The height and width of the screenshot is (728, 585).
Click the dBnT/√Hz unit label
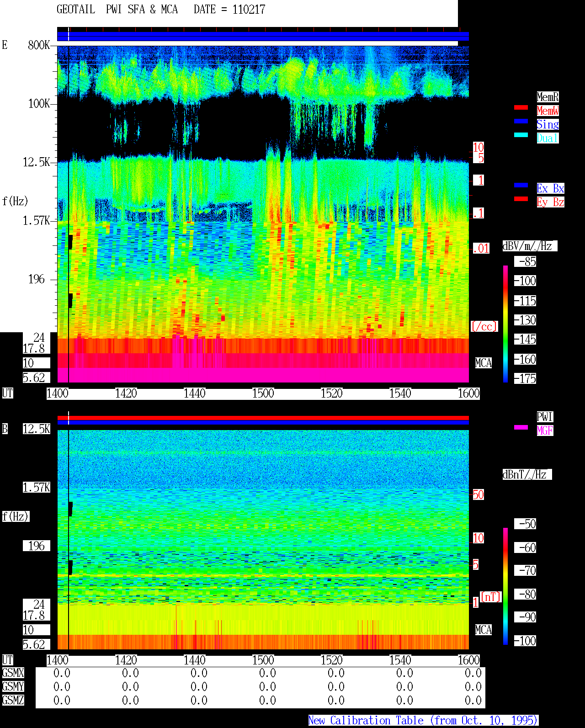point(527,474)
